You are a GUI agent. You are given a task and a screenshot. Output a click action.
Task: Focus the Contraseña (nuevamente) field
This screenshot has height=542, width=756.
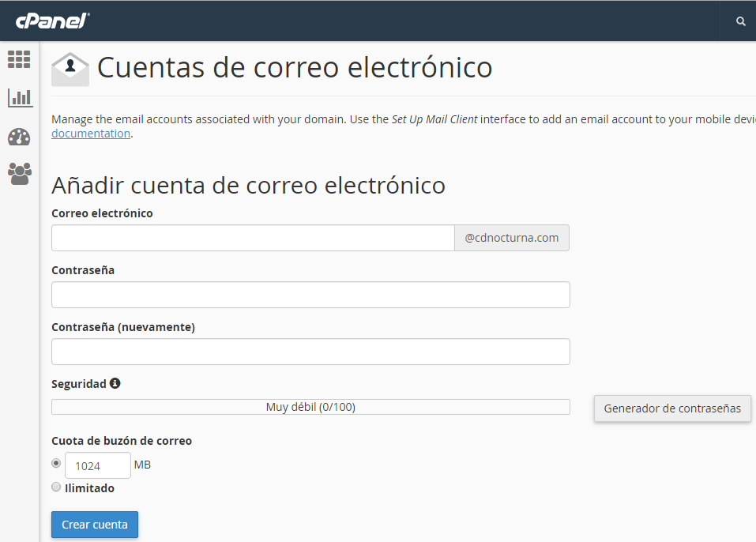click(x=310, y=352)
